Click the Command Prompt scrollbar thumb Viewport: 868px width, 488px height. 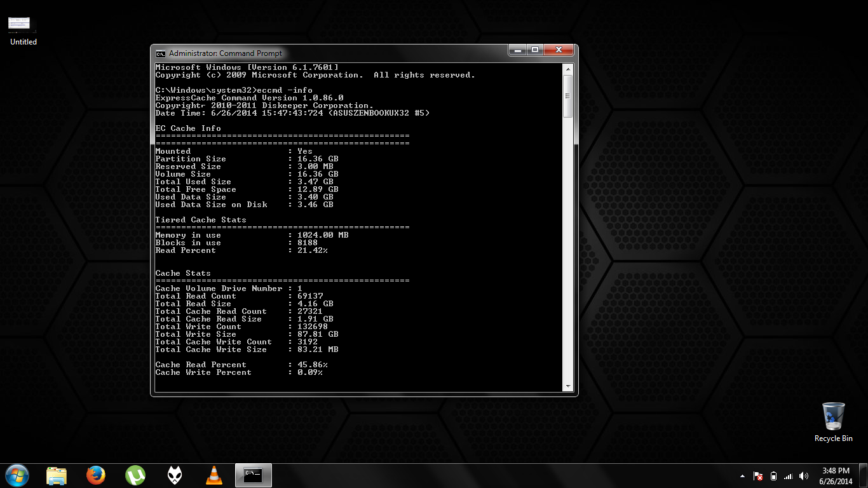[x=568, y=97]
